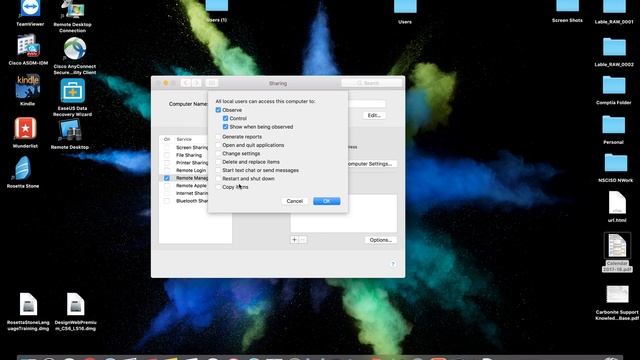Toggle Remote Login service checkbox
This screenshot has height=360, width=640.
coord(167,170)
